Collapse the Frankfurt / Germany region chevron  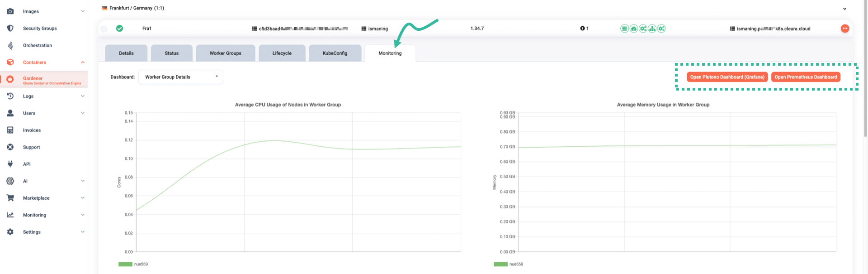pyautogui.click(x=844, y=9)
